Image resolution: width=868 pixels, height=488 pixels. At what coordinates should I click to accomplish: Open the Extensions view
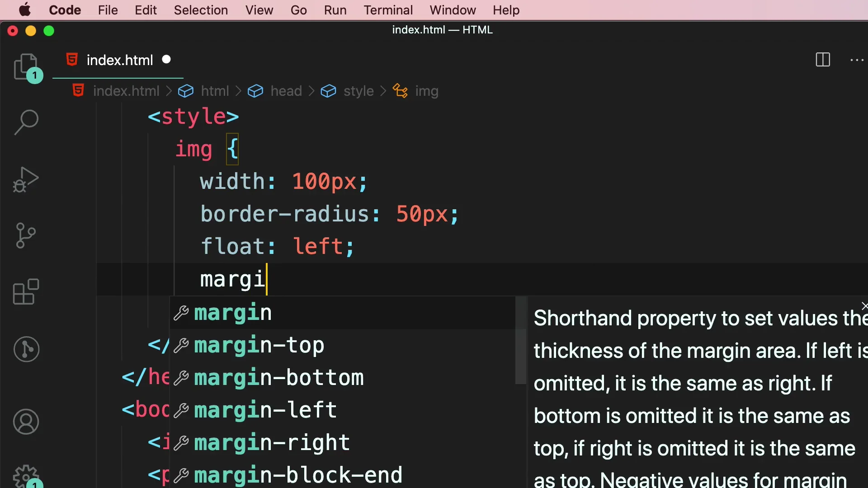(26, 291)
